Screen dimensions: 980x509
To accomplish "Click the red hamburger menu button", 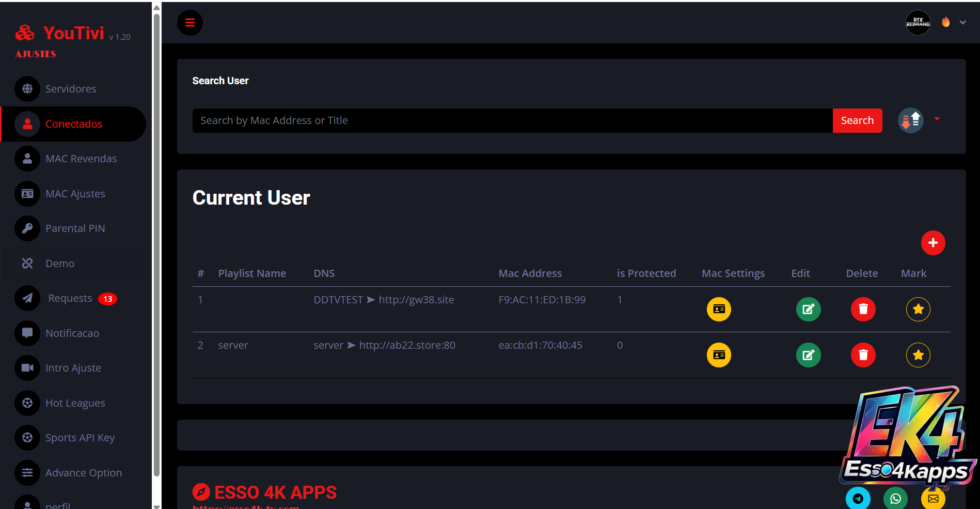I will pos(190,23).
